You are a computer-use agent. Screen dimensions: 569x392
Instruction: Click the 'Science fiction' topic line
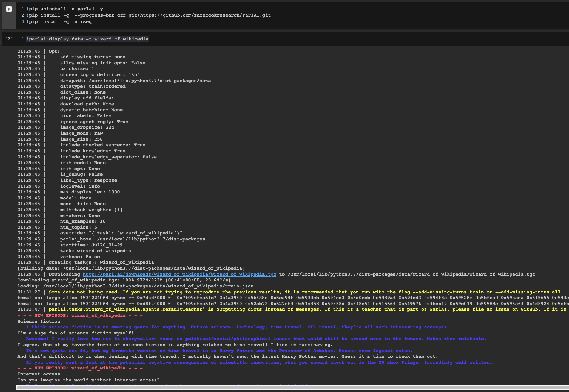(39, 321)
